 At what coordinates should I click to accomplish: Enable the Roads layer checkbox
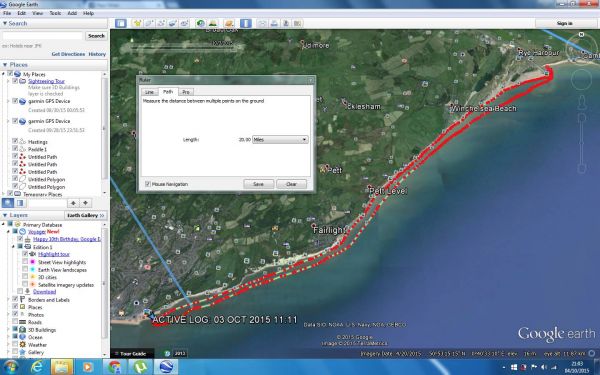pyautogui.click(x=15, y=322)
